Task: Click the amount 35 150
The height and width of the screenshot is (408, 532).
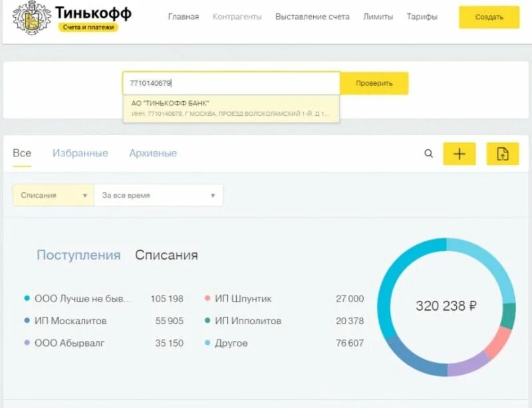Action: (x=170, y=343)
